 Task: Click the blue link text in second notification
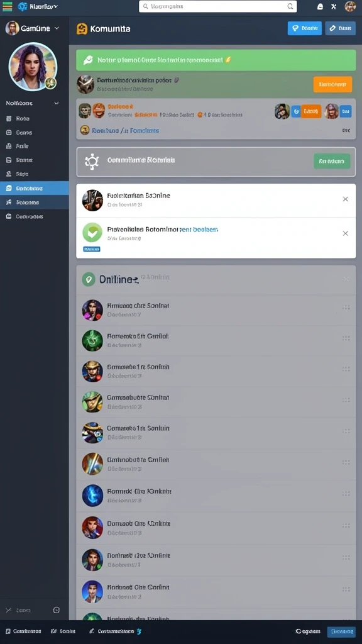[199, 230]
